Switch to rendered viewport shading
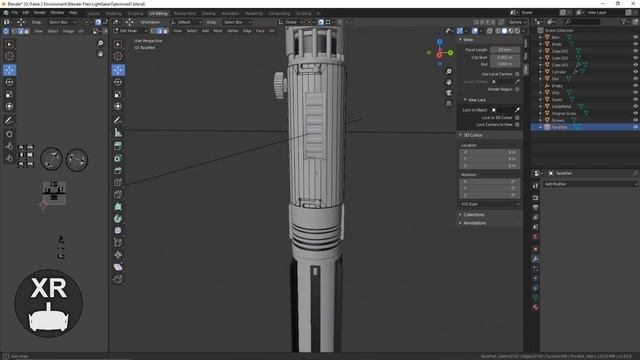 pyautogui.click(x=517, y=31)
